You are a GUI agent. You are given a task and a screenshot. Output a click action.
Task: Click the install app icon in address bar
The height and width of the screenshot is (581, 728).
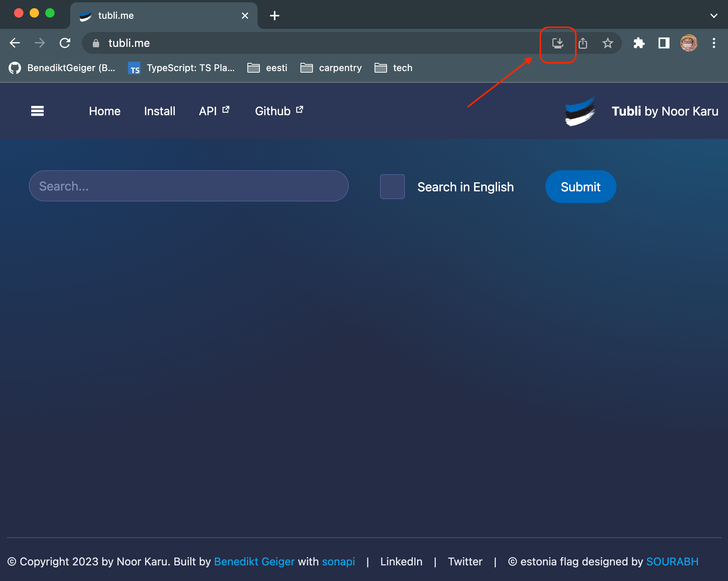(x=558, y=43)
